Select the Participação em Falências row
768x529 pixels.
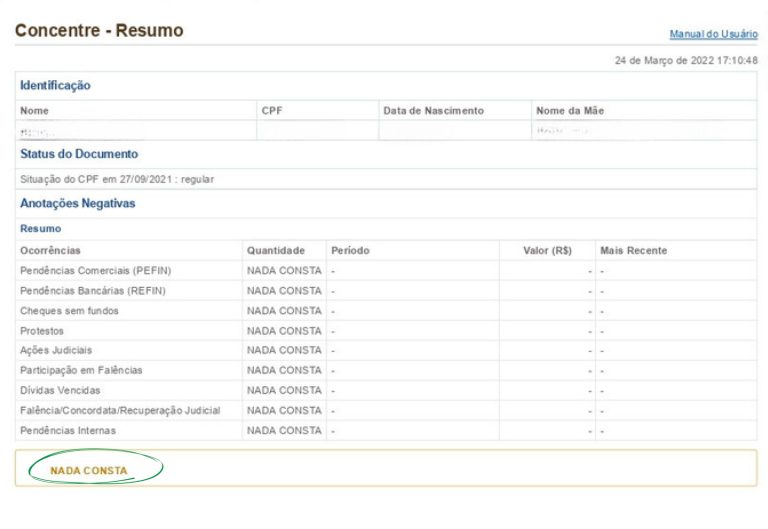[x=81, y=370]
